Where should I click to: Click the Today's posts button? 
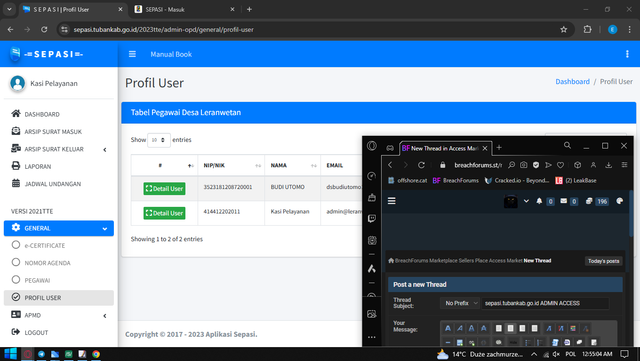pos(603,261)
